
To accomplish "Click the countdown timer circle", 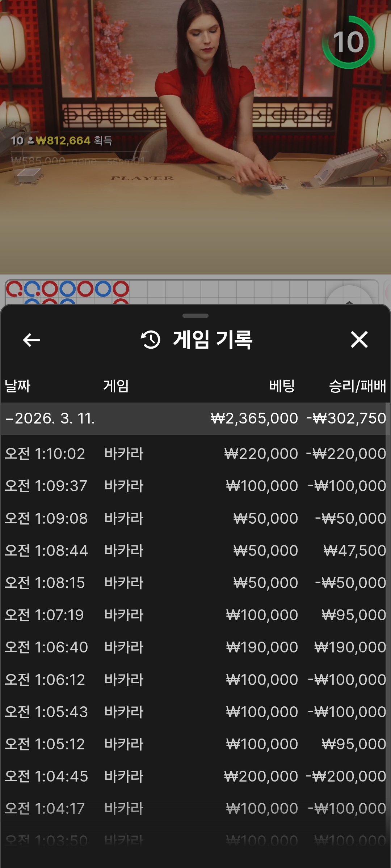I will [348, 42].
